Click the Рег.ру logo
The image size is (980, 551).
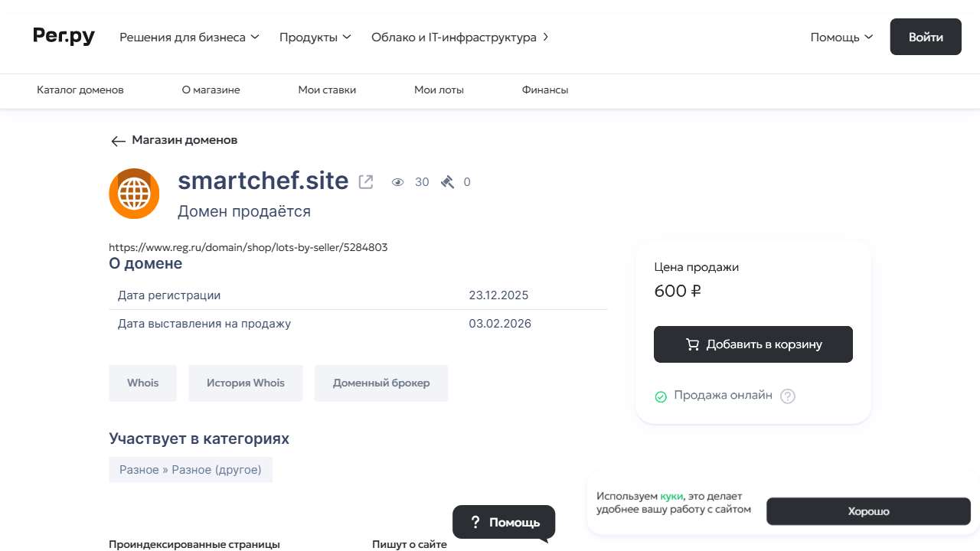click(64, 36)
